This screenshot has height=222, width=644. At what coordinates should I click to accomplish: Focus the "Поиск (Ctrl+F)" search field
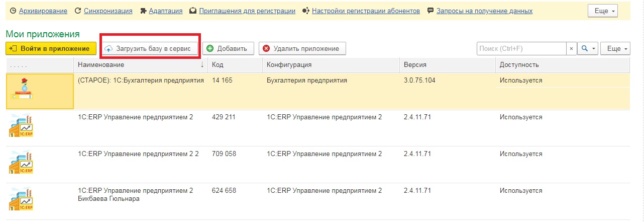click(x=521, y=48)
